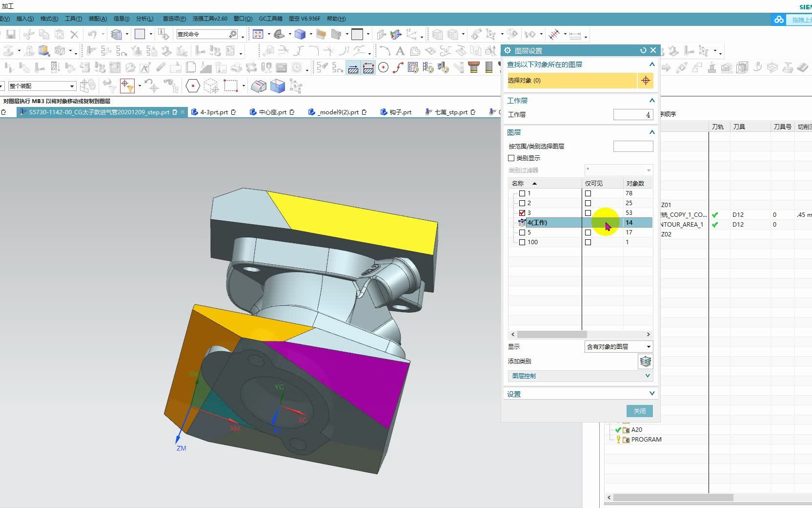Viewport: 812px width, 508px height.
Task: Toggle visible-only checkbox for layer 100
Action: (x=588, y=242)
